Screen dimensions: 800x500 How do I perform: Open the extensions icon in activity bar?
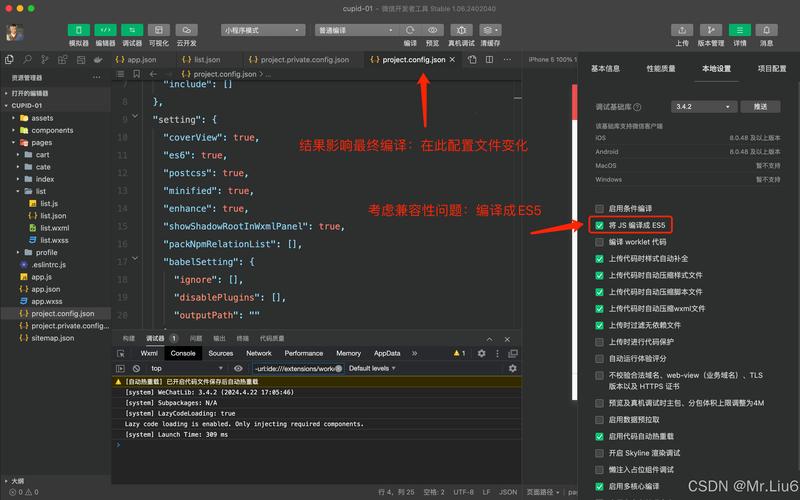(x=63, y=60)
